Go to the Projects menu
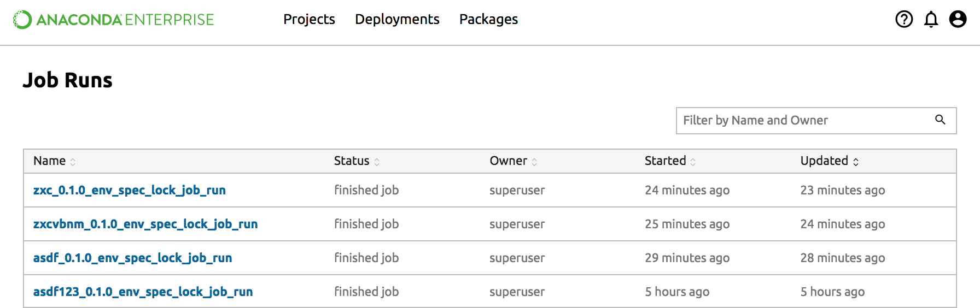This screenshot has height=308, width=980. click(309, 19)
